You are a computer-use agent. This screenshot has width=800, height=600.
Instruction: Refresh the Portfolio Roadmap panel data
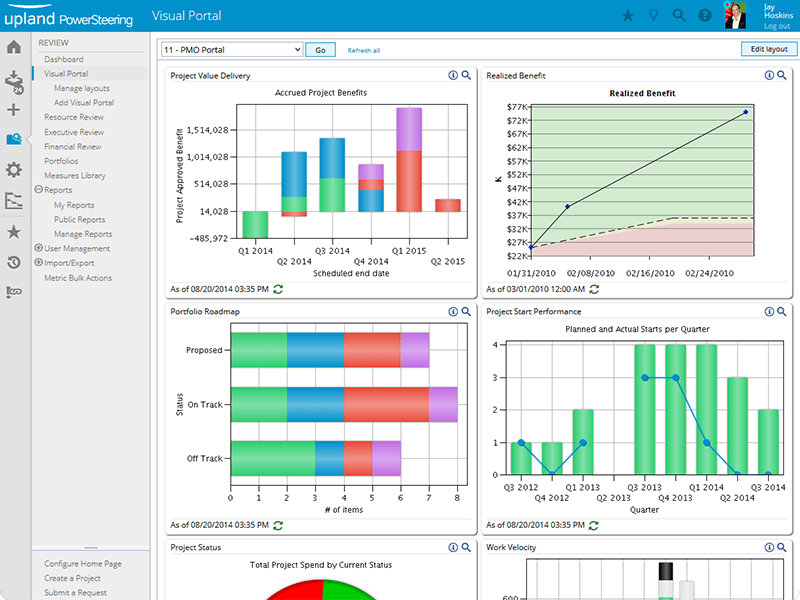[278, 525]
